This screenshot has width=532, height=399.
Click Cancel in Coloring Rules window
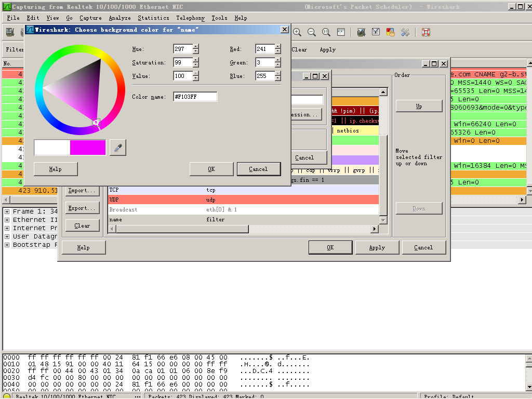(x=423, y=248)
